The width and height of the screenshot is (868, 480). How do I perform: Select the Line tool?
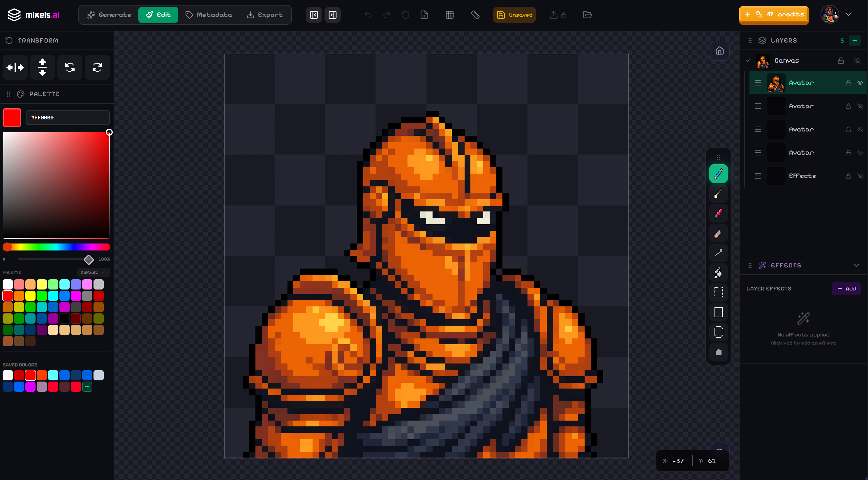[718, 253]
